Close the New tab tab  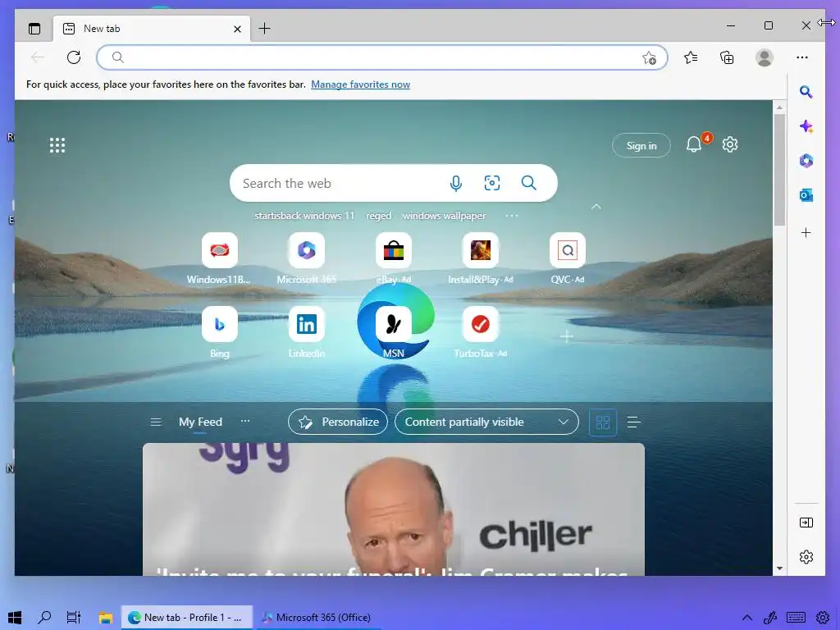[x=237, y=29]
